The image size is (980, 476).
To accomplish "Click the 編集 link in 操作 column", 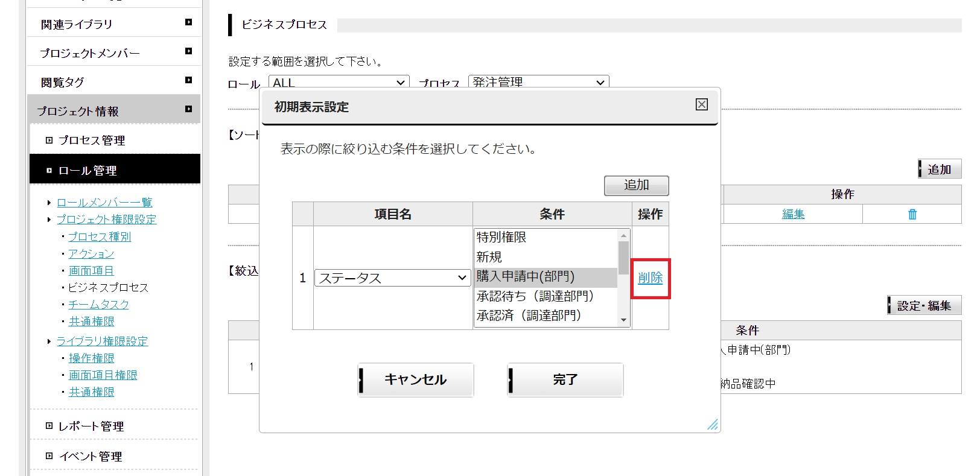I will (793, 214).
